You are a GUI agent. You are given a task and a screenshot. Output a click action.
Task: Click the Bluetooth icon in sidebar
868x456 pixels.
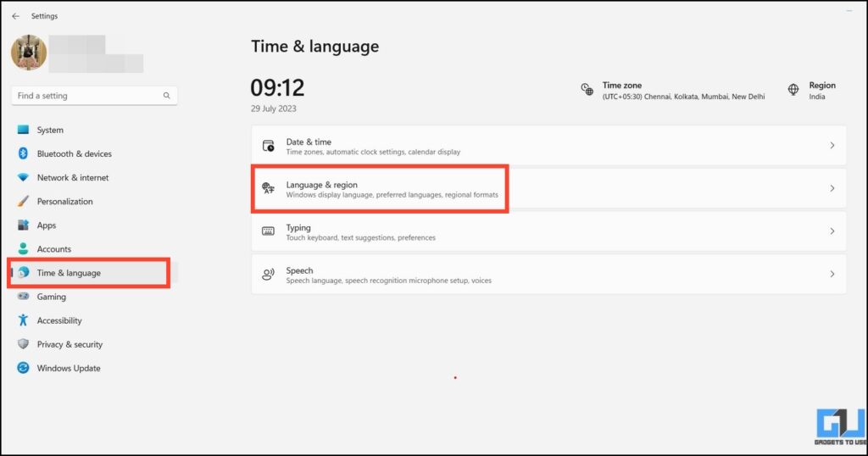pos(23,153)
